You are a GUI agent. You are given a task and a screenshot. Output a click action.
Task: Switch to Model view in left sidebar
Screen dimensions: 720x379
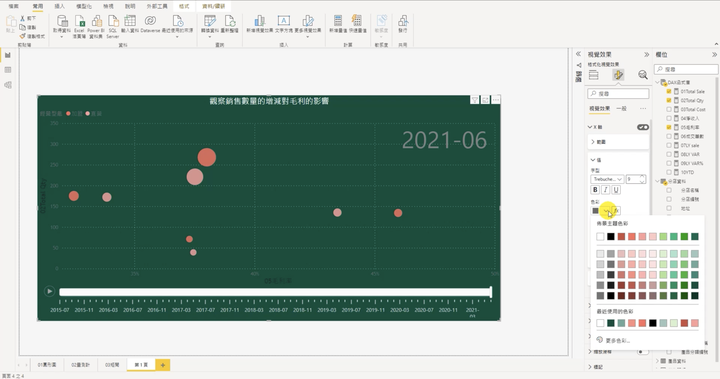(8, 85)
